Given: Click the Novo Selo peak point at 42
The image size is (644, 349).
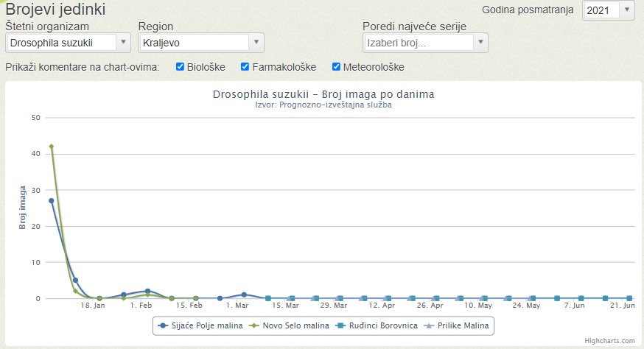Looking at the screenshot, I should (52, 147).
